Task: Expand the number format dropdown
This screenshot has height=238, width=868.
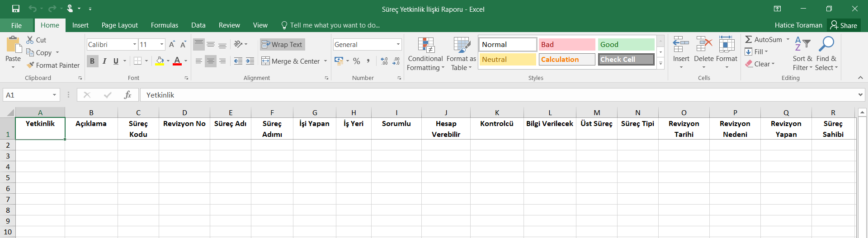Action: 398,44
